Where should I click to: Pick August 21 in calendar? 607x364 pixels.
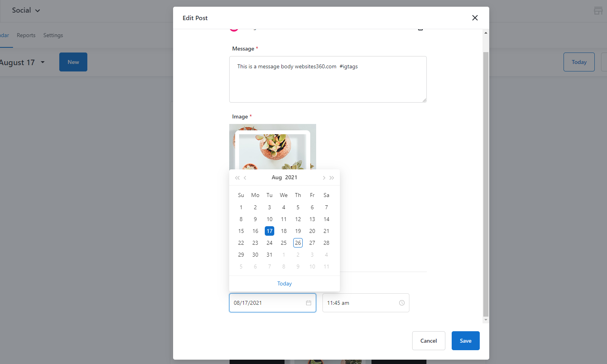coord(326,231)
